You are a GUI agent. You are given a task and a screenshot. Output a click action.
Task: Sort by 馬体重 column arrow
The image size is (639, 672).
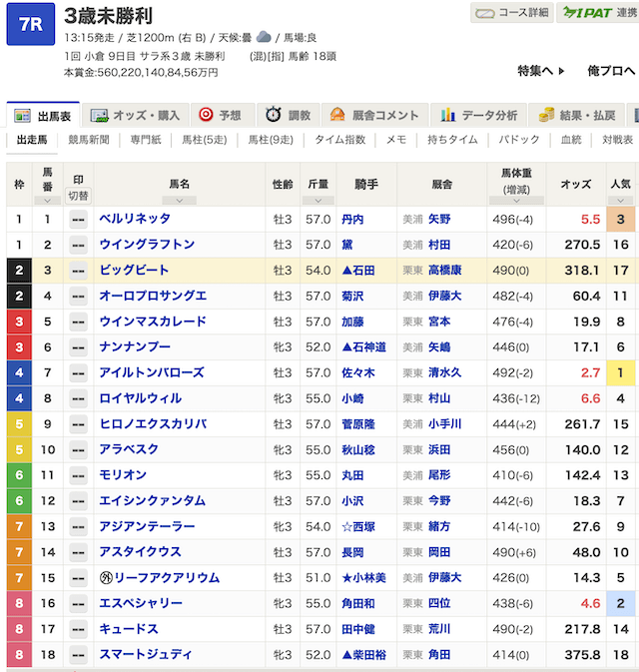[x=516, y=200]
